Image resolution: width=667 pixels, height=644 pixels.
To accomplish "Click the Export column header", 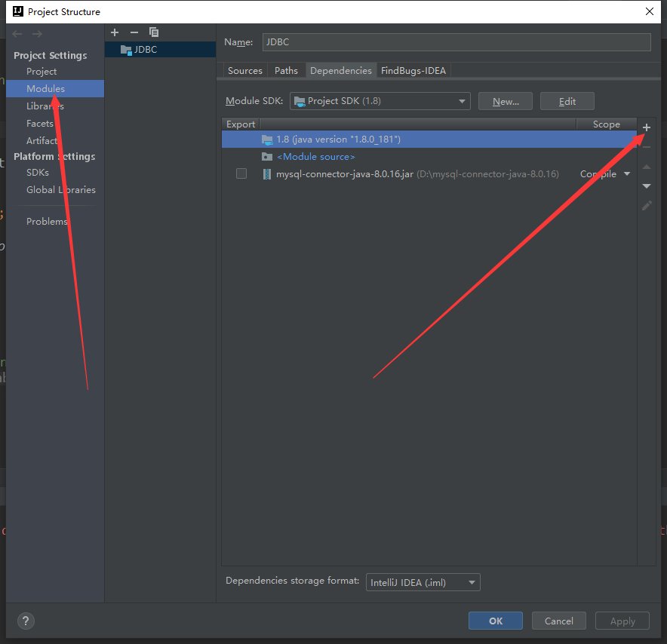I will pos(241,124).
